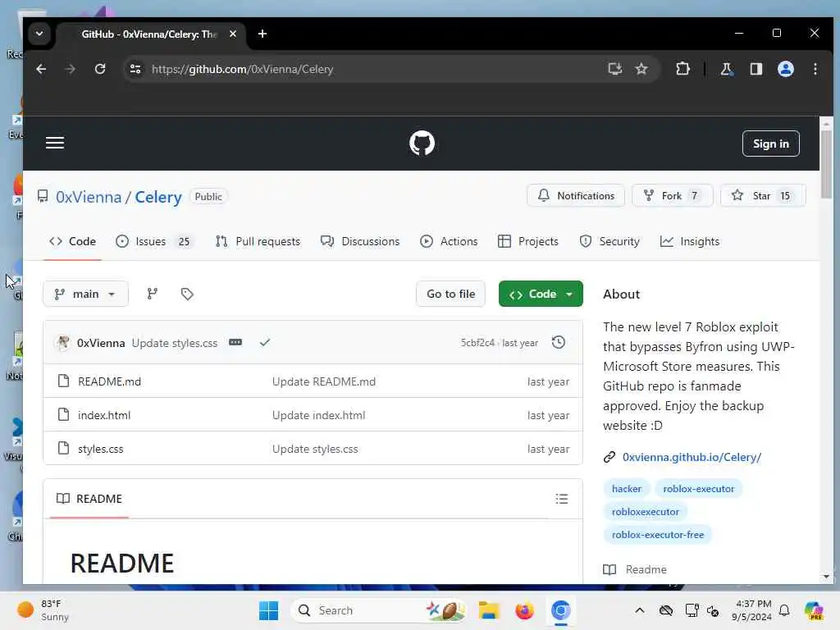Launch Firefox from the taskbar
The image size is (840, 630).
pos(524,610)
